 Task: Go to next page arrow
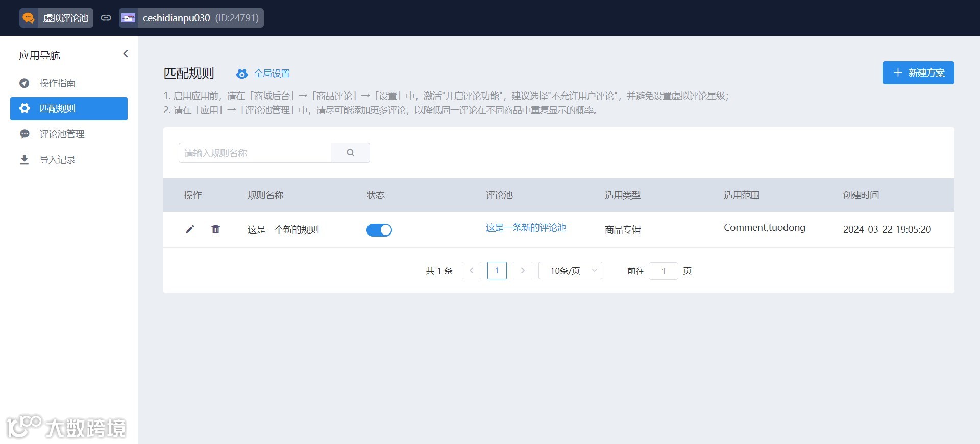523,271
